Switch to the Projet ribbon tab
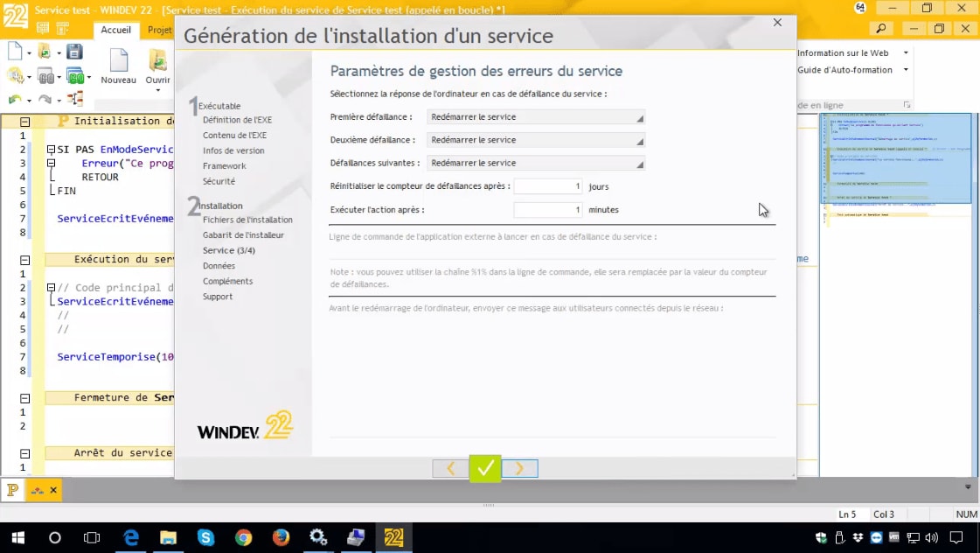The height and width of the screenshot is (553, 980). pyautogui.click(x=159, y=30)
